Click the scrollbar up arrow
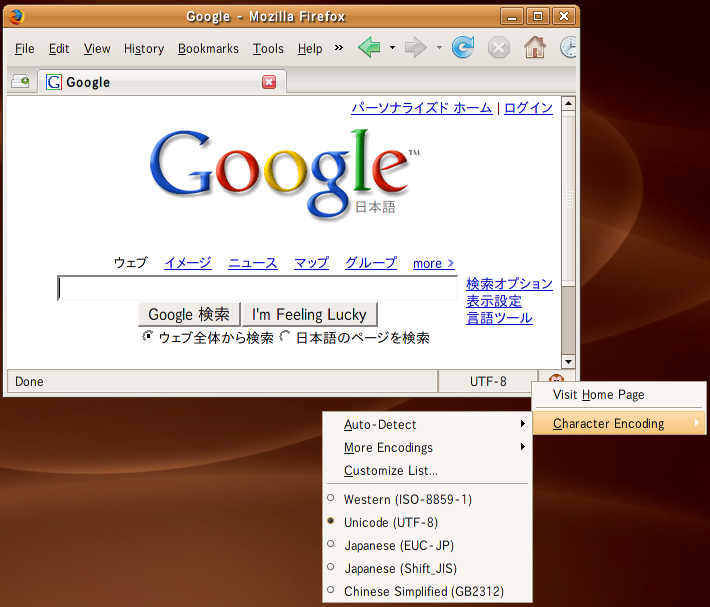The width and height of the screenshot is (710, 607). 568,104
